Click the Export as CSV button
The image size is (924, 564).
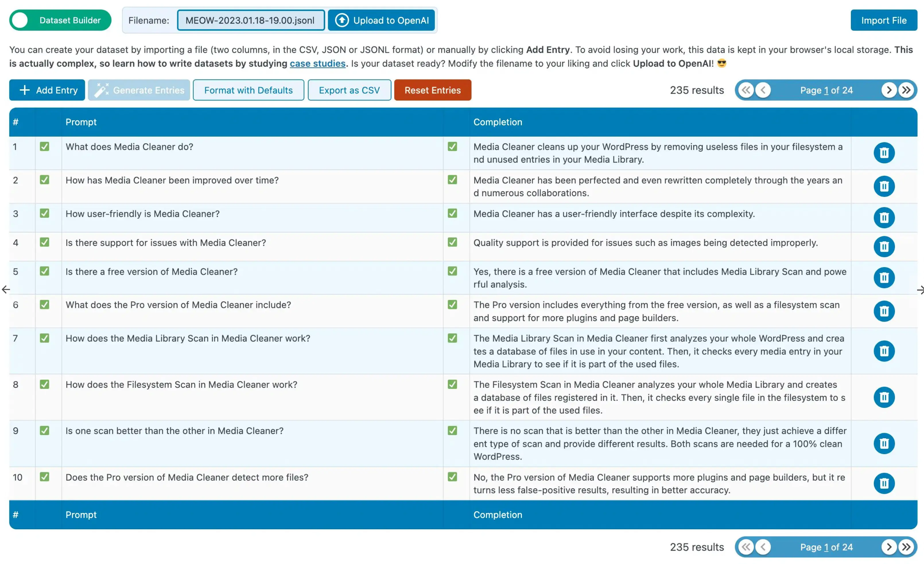pyautogui.click(x=348, y=90)
